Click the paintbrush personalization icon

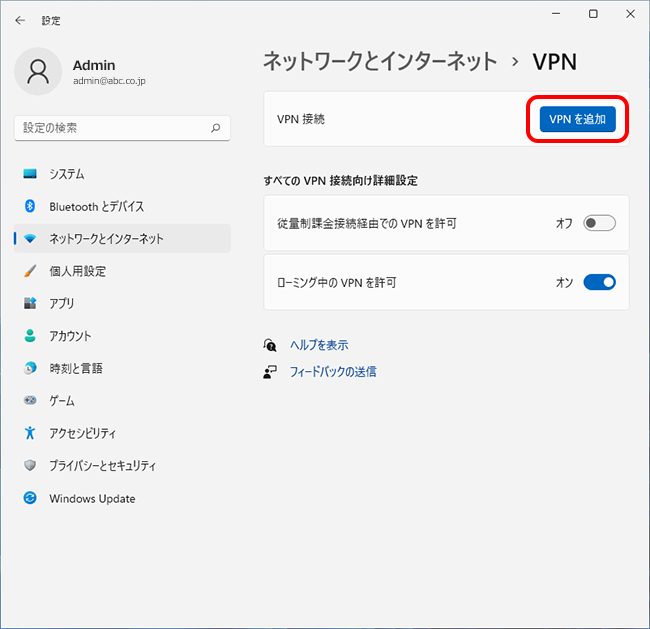click(x=30, y=271)
